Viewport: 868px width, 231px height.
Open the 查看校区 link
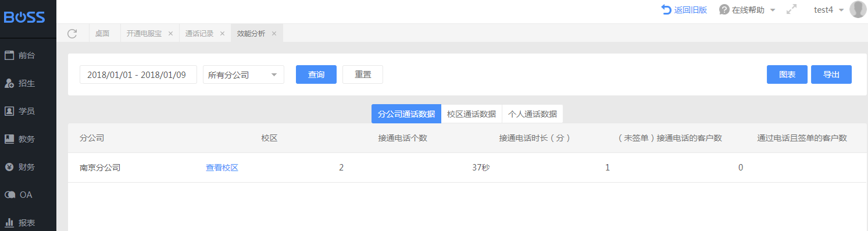click(222, 168)
